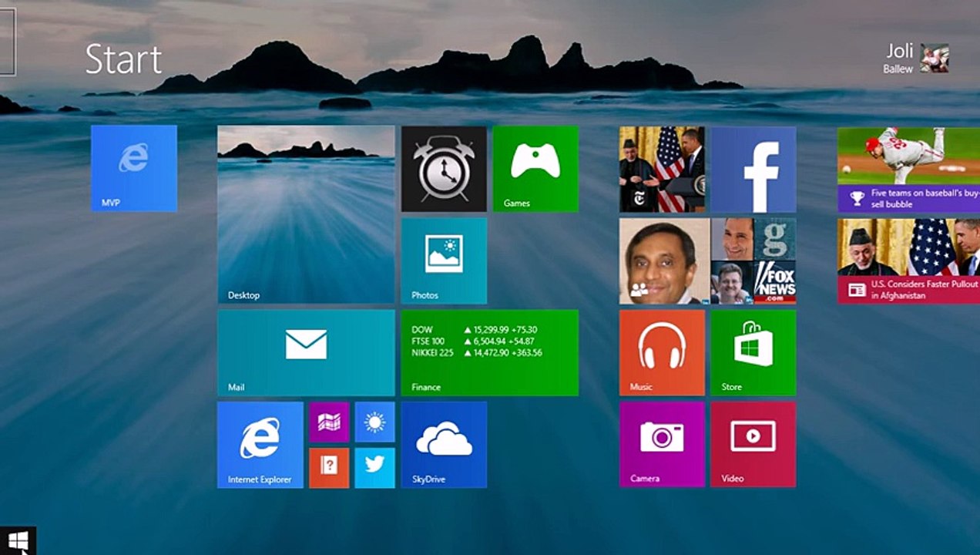Open the Finance tile

coord(489,352)
